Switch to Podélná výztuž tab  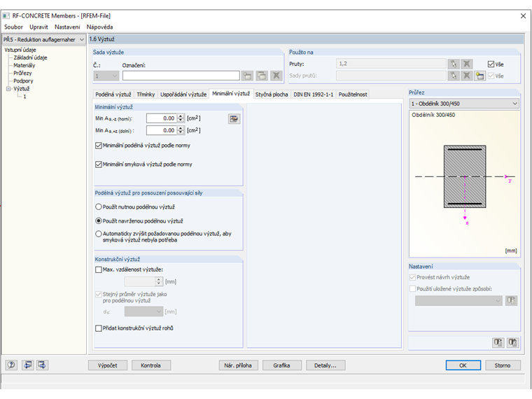[x=113, y=94]
